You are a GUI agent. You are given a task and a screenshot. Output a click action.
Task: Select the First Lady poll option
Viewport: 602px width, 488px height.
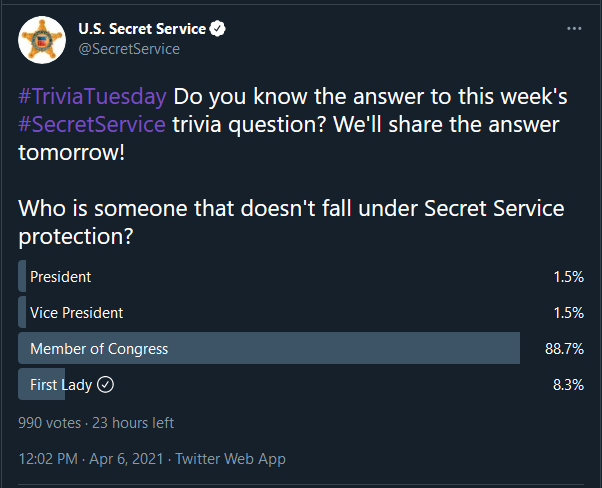click(301, 384)
